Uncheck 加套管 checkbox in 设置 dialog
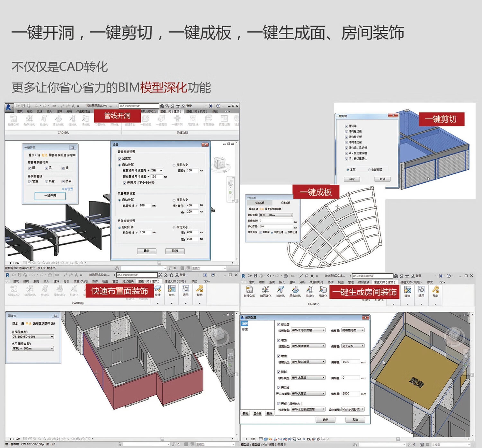Screen dimensions: 482x448 click(x=120, y=159)
